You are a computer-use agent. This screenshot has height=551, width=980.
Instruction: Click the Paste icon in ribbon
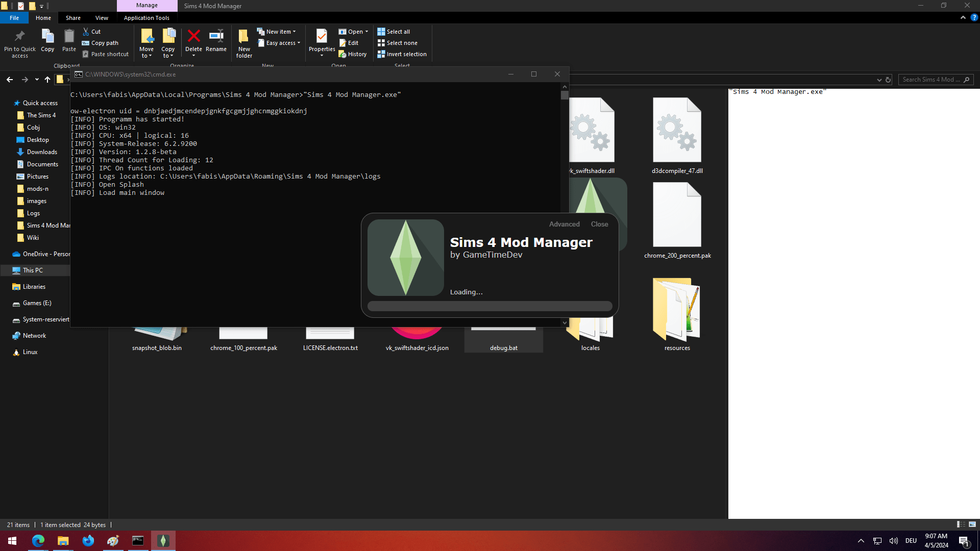[69, 36]
